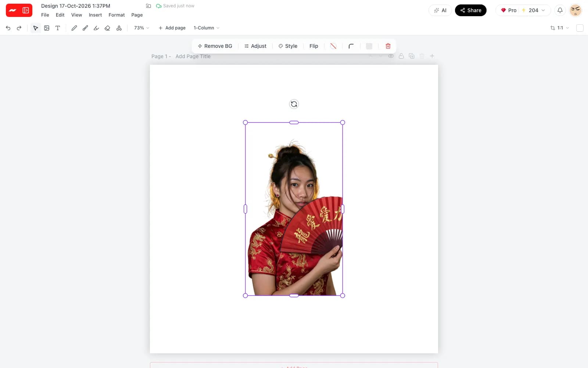Select the insert image tool
Viewport: 588px width, 368px height.
[47, 28]
